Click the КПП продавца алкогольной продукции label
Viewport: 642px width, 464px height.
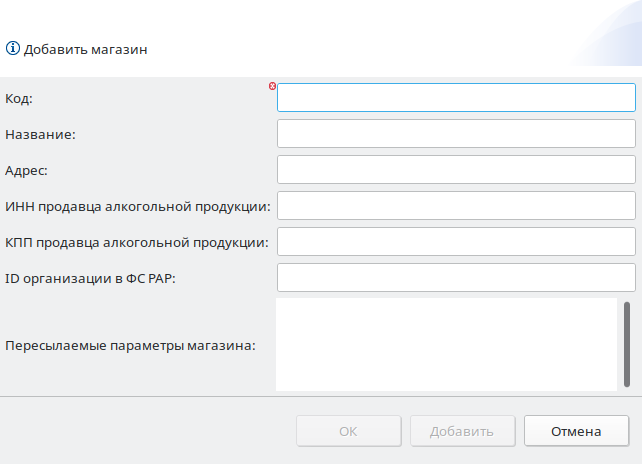(137, 243)
